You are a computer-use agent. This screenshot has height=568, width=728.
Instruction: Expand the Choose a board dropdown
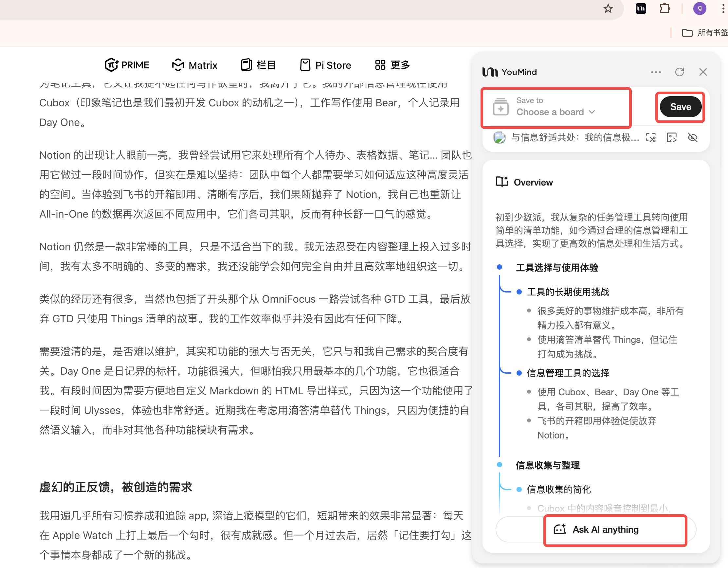point(556,112)
